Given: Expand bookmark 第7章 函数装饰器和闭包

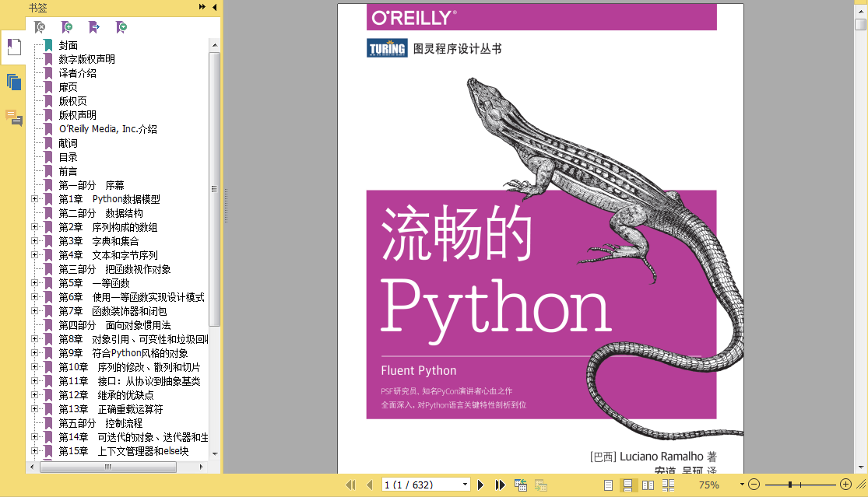Looking at the screenshot, I should pyautogui.click(x=34, y=311).
